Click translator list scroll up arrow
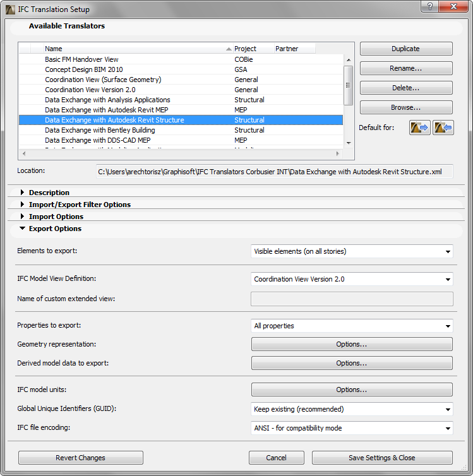 (x=349, y=60)
